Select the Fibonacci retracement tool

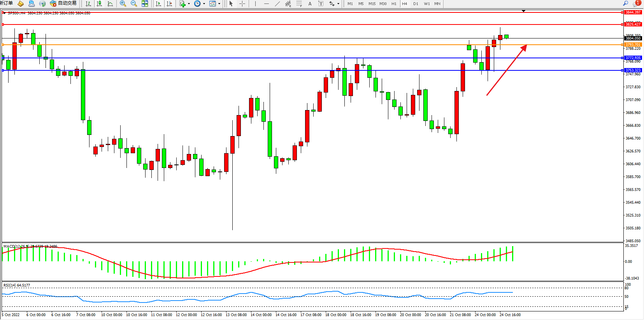tap(299, 3)
